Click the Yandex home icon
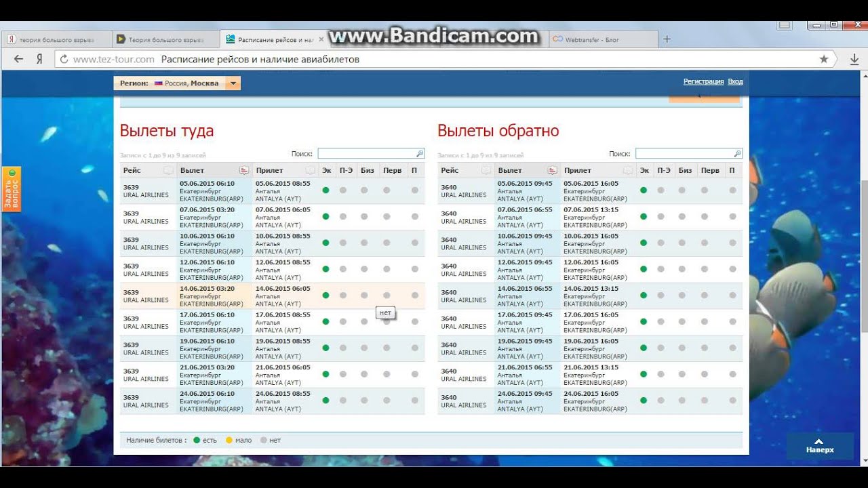Screen dimensions: 868x488 click(39, 59)
